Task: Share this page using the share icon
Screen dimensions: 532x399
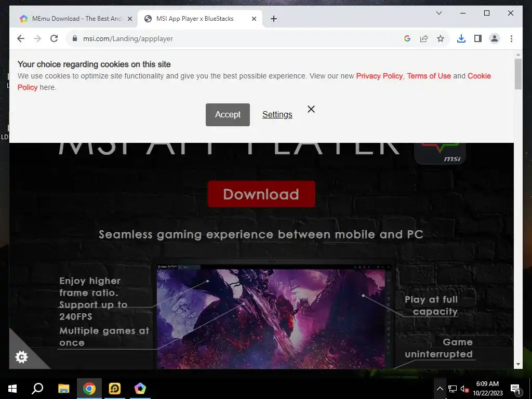Action: (424, 38)
